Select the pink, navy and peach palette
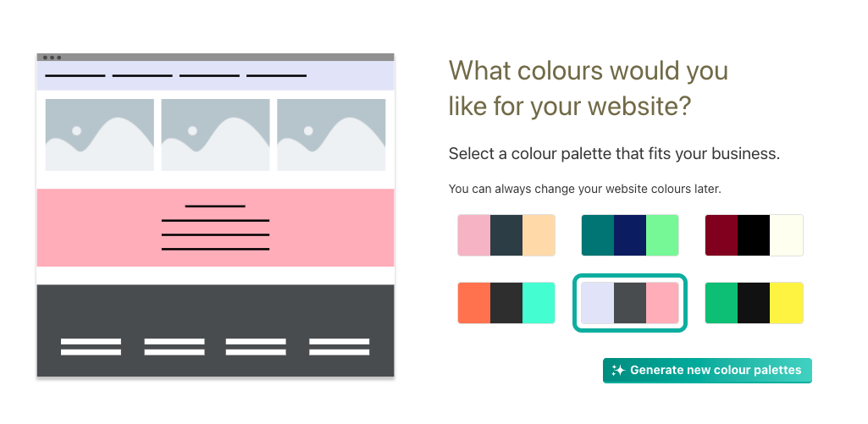Viewport: 868px width, 424px height. pos(506,235)
